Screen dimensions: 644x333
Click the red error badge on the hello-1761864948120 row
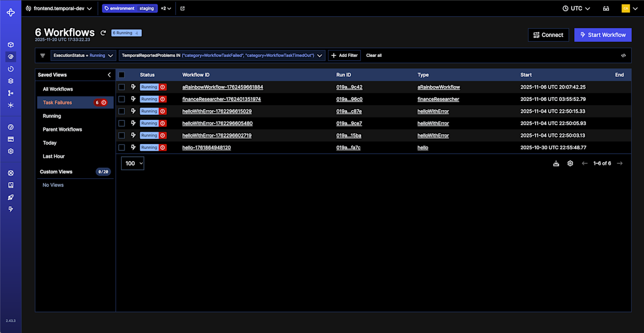(163, 147)
